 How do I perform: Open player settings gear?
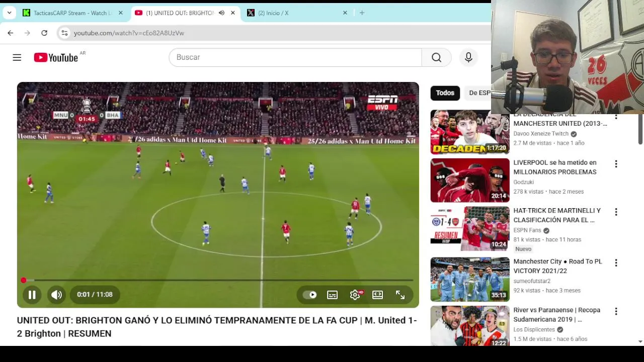click(x=355, y=295)
